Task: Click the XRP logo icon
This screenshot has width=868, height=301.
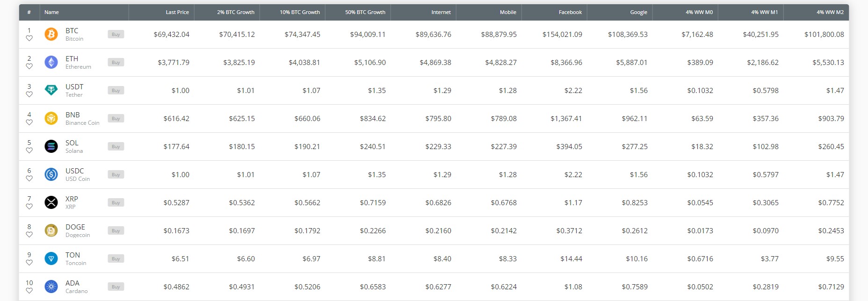Action: click(51, 202)
